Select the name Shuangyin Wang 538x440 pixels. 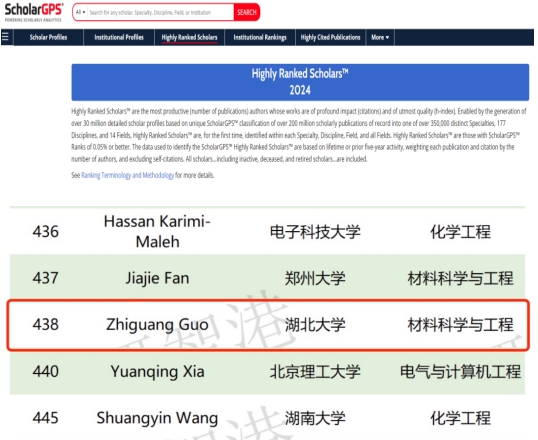click(157, 418)
